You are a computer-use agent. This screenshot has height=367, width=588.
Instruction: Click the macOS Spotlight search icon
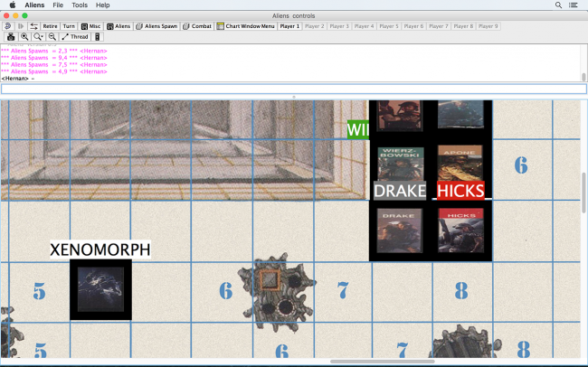pyautogui.click(x=558, y=5)
